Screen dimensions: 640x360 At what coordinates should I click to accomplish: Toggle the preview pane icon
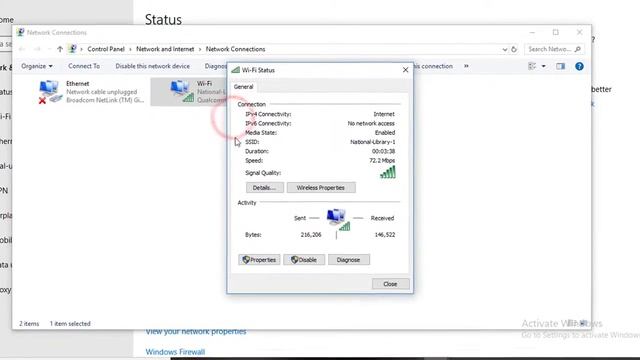point(560,66)
